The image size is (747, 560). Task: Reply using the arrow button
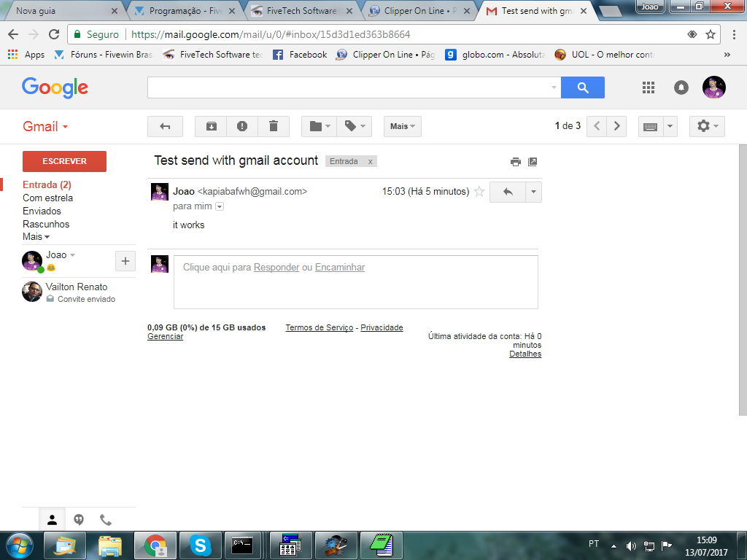pos(508,192)
